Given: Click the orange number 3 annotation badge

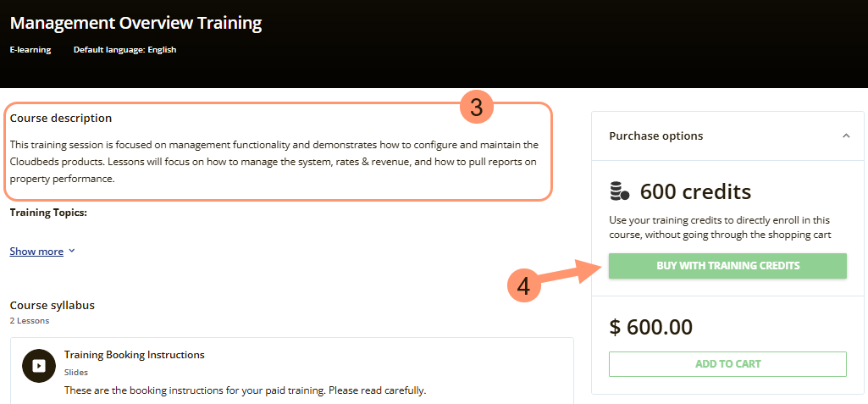Looking at the screenshot, I should click(x=477, y=108).
